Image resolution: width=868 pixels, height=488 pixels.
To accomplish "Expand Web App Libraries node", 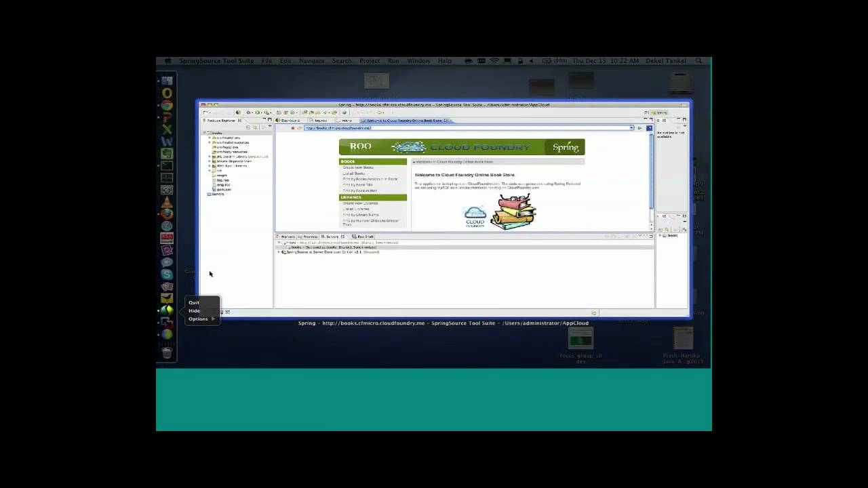I will coord(210,166).
